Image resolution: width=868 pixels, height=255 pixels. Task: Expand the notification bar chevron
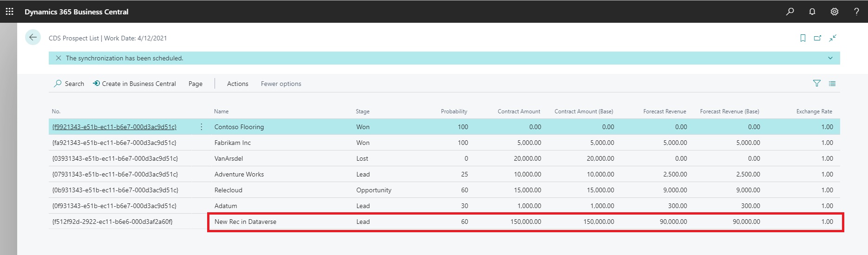coord(830,58)
